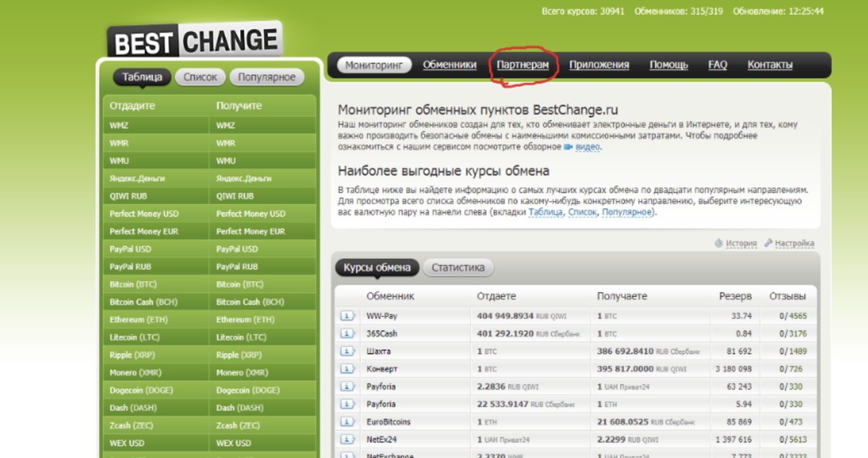Click the video camera icon before видео
868x458 pixels.
(568, 146)
